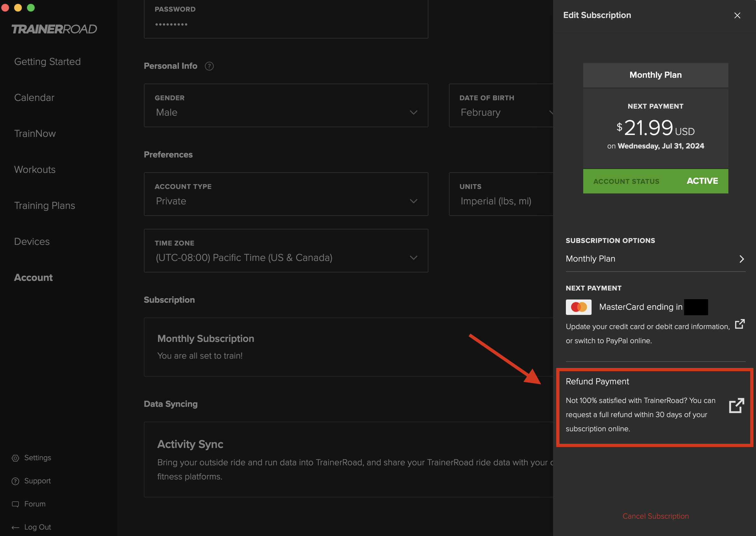Click the $21.99 USD payment amount
The image size is (756, 536).
(x=655, y=128)
